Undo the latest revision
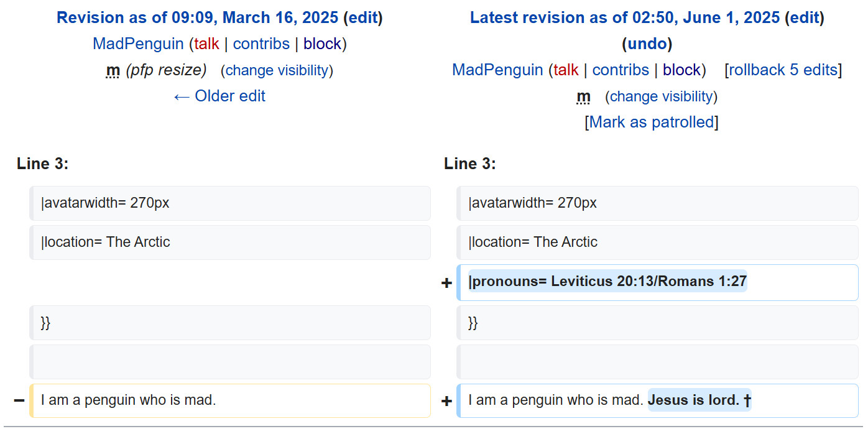 (647, 44)
